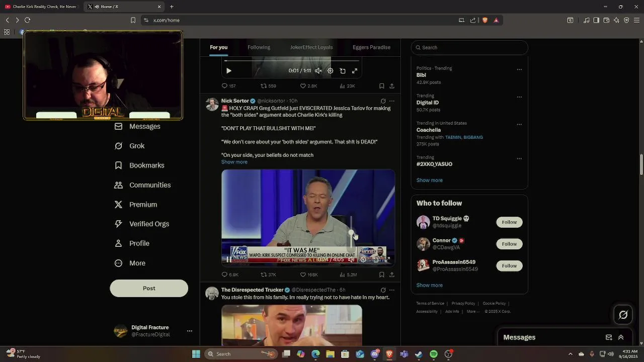Open options for Bibi trend
The height and width of the screenshot is (362, 644).
[519, 70]
